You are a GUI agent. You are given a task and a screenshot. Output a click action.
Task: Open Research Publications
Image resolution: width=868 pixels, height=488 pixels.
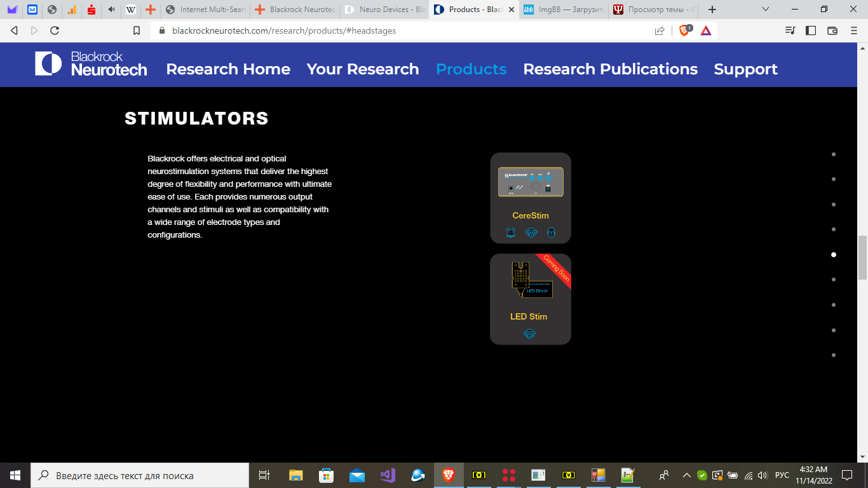(x=611, y=69)
